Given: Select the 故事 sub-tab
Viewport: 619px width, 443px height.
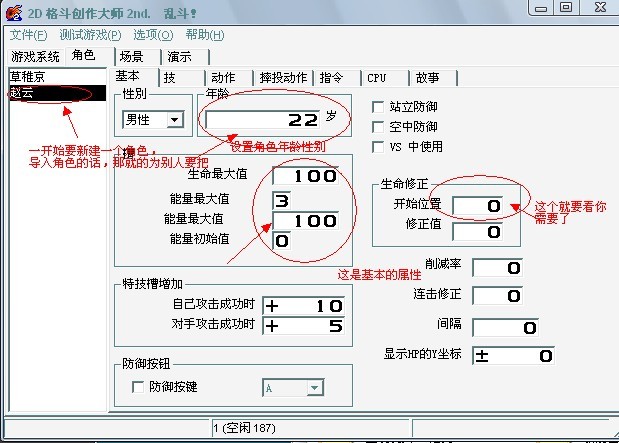Looking at the screenshot, I should pyautogui.click(x=433, y=78).
